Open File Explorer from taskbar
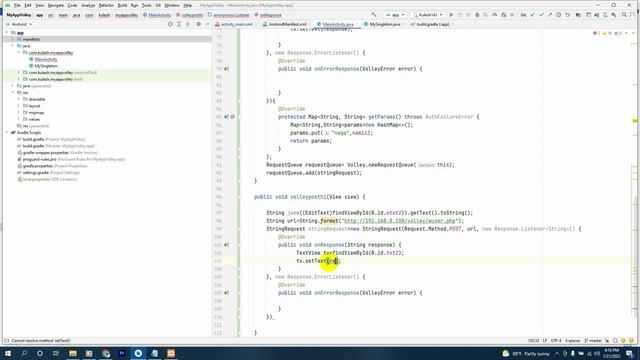This screenshot has width=640, height=360. click(x=73, y=353)
